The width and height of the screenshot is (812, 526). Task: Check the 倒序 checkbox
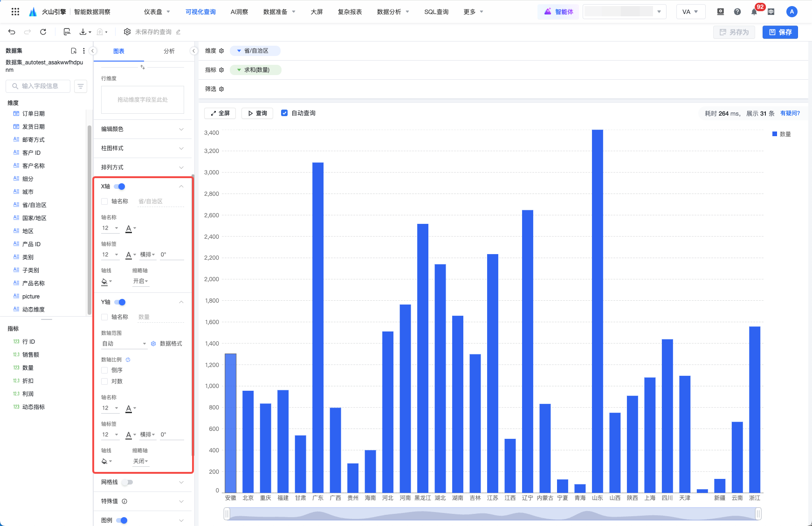104,370
